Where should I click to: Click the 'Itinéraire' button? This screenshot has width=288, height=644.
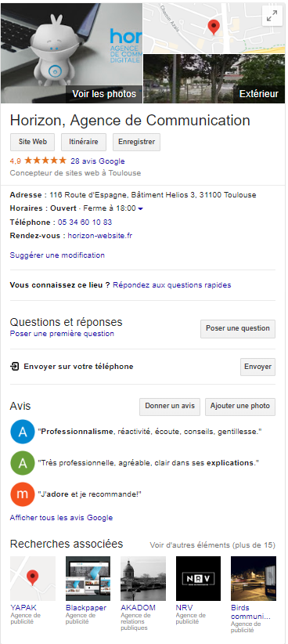pyautogui.click(x=84, y=142)
